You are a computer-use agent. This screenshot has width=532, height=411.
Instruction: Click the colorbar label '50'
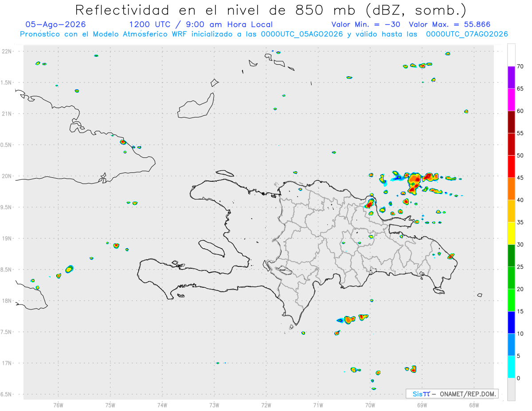click(520, 156)
